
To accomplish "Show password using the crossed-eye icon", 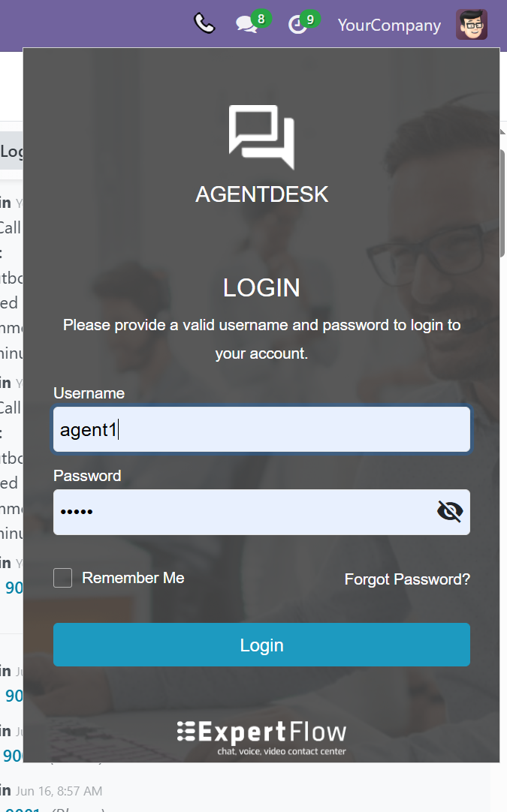I will (x=449, y=512).
